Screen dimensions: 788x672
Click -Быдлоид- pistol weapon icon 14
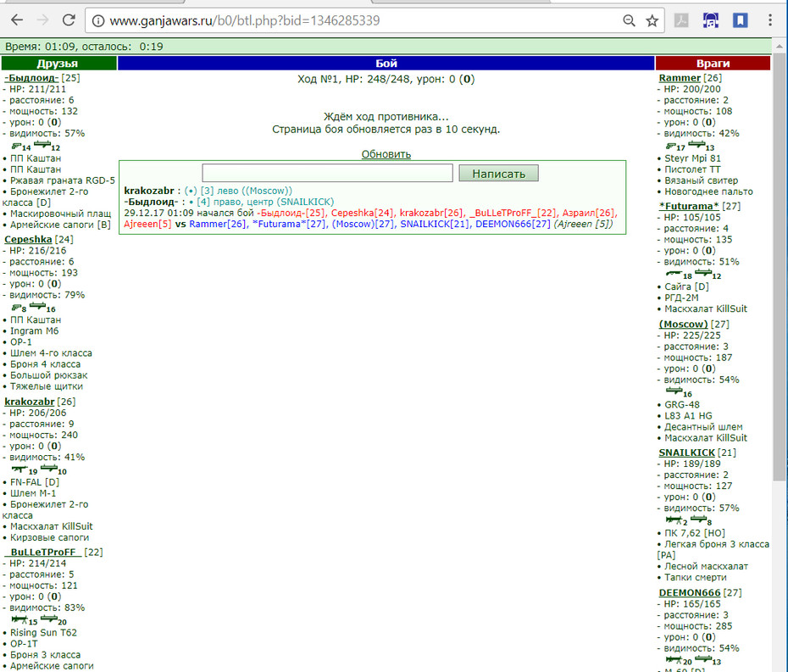click(x=17, y=147)
